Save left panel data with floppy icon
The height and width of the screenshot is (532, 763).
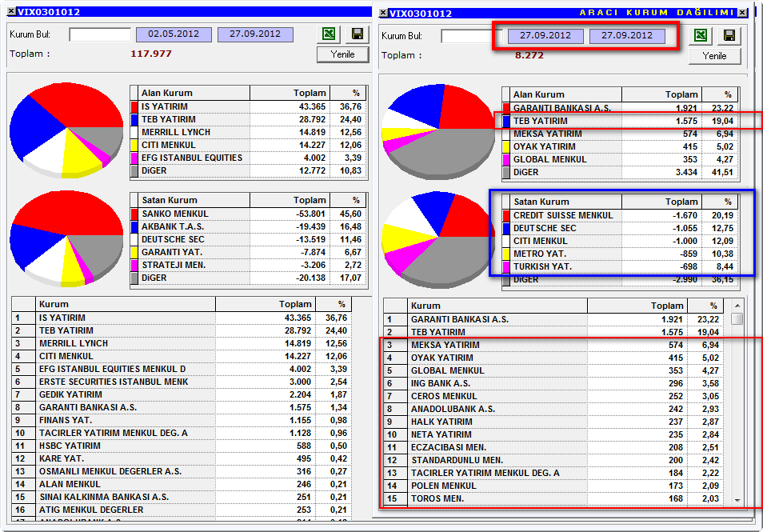tap(358, 34)
